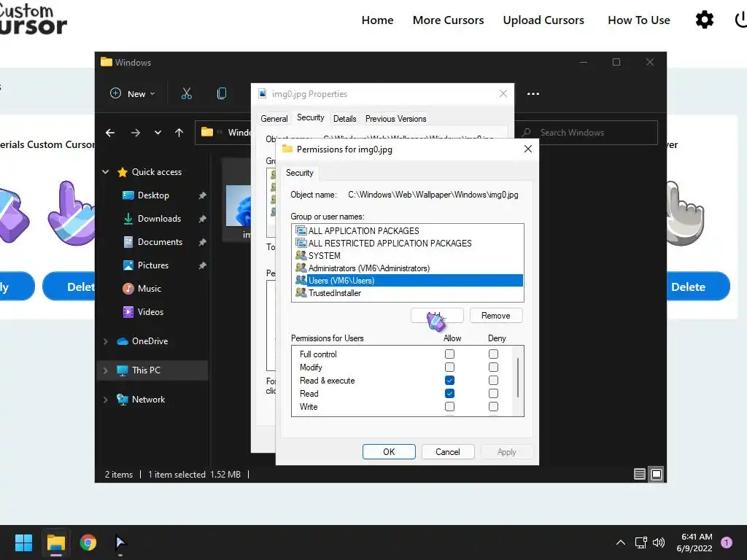747x560 pixels.
Task: Check Allow for Full control
Action: [x=449, y=354]
